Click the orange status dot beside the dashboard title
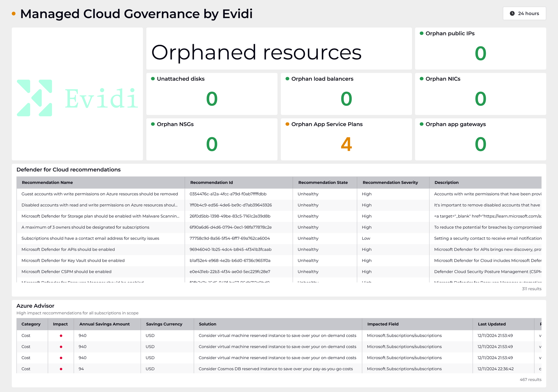The image size is (558, 392). [13, 14]
